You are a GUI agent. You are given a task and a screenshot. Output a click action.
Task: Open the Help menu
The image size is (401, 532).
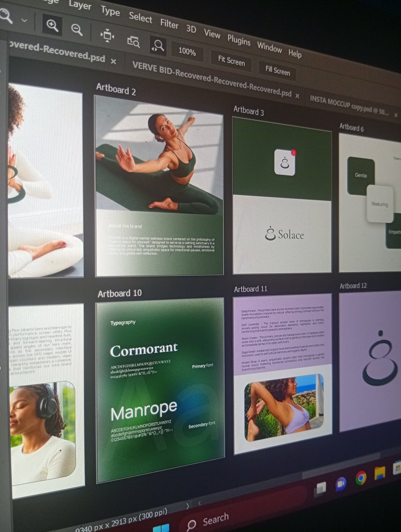(x=295, y=53)
